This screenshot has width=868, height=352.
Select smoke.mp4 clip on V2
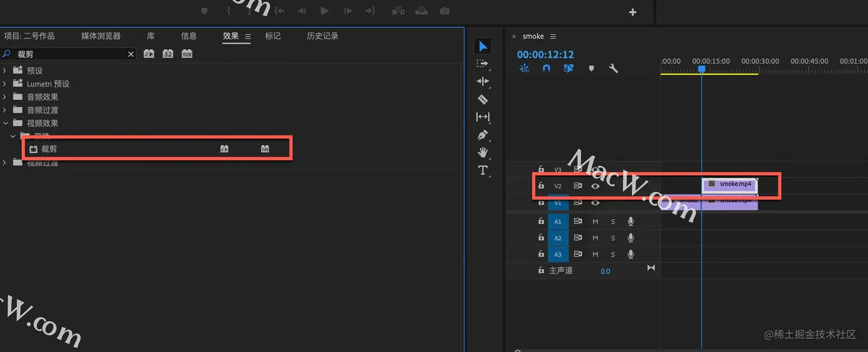pyautogui.click(x=730, y=184)
